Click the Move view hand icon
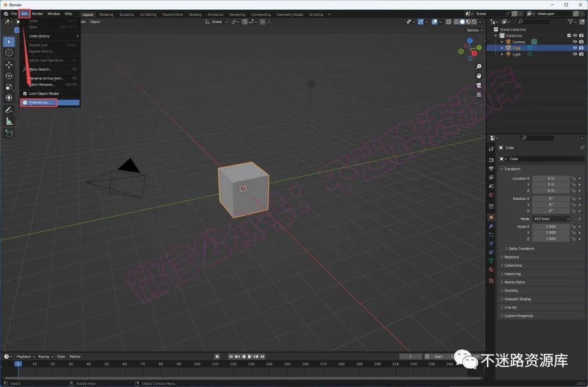 click(x=479, y=76)
